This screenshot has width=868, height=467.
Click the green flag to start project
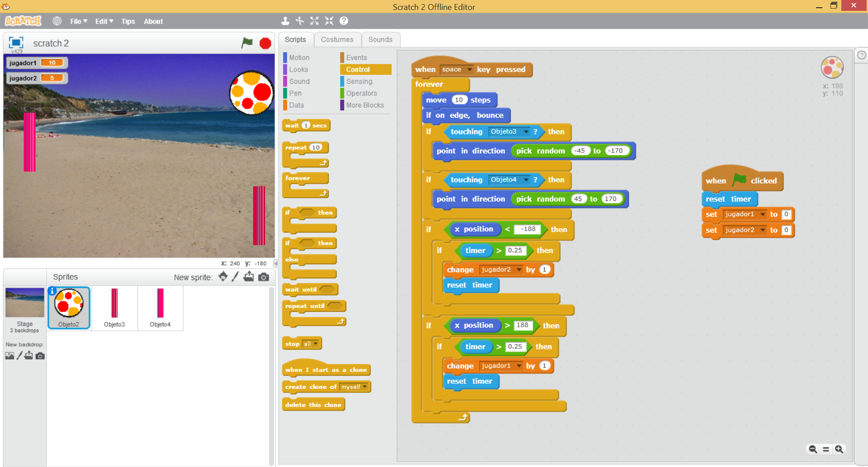[247, 43]
